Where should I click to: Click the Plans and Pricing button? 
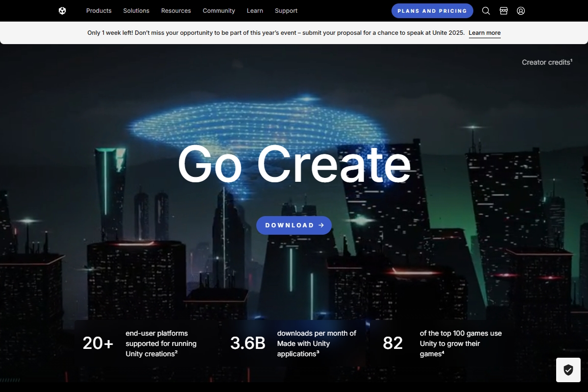(432, 11)
